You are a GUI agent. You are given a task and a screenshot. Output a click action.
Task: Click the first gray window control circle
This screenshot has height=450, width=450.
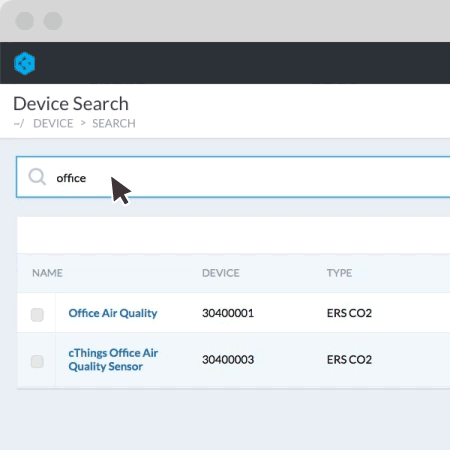(25, 21)
